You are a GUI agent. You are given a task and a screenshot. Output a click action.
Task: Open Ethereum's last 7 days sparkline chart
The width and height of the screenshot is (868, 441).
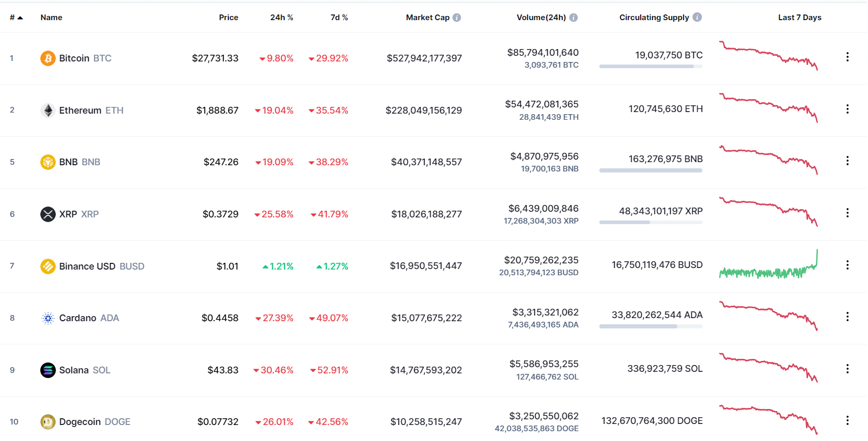coord(768,107)
